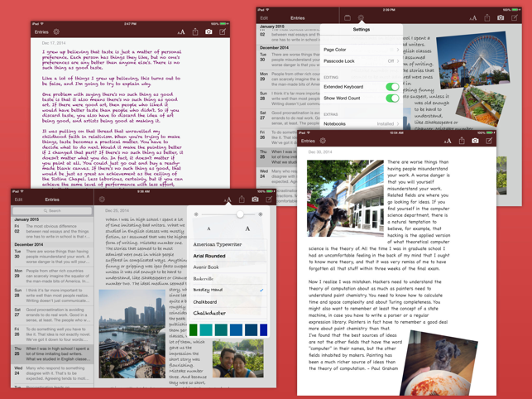
Task: Tap compose icon in settings window toolbar
Action: (x=515, y=17)
